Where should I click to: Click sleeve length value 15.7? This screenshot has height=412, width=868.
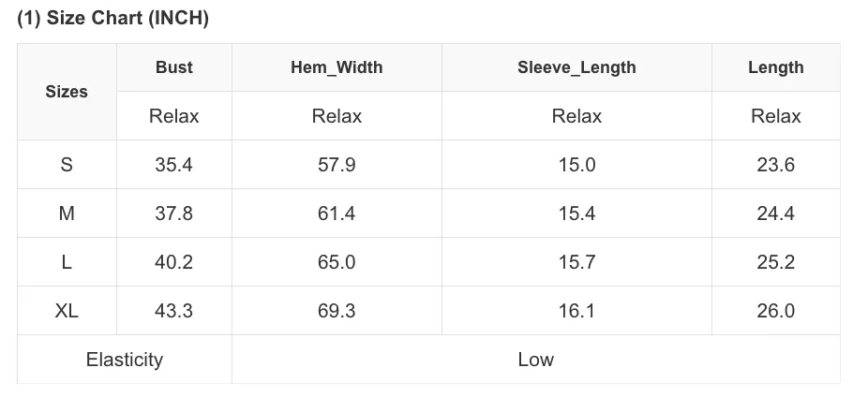click(x=576, y=262)
